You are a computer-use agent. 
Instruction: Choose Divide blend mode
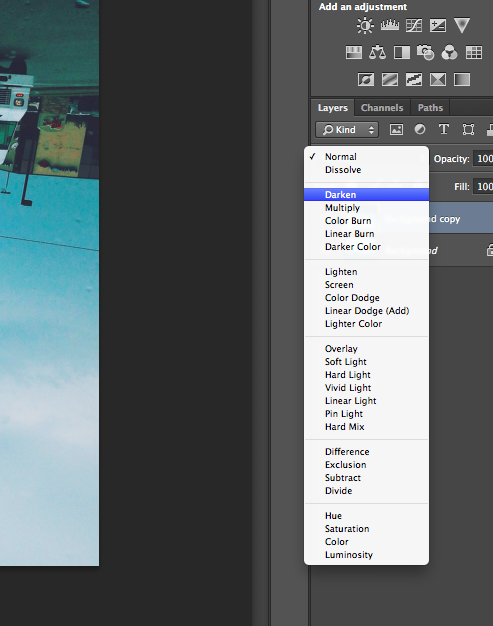click(366, 491)
